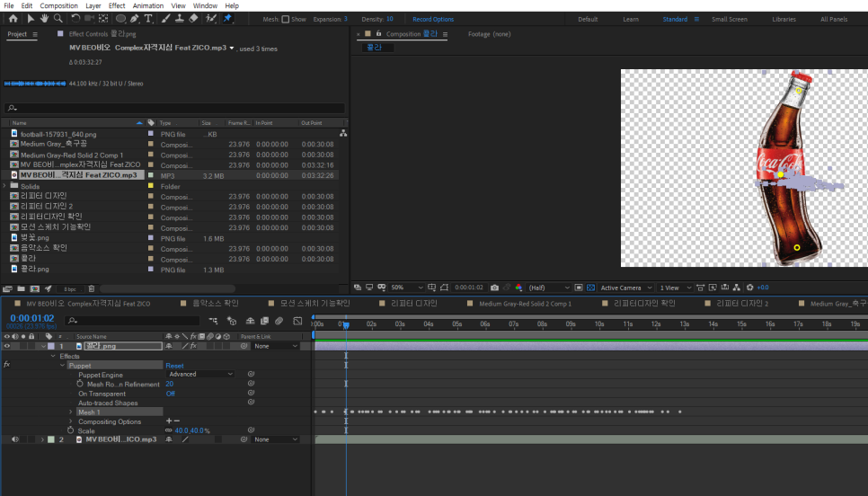Open the Effect menu
Screen dimensions: 868x496
tap(117, 5)
